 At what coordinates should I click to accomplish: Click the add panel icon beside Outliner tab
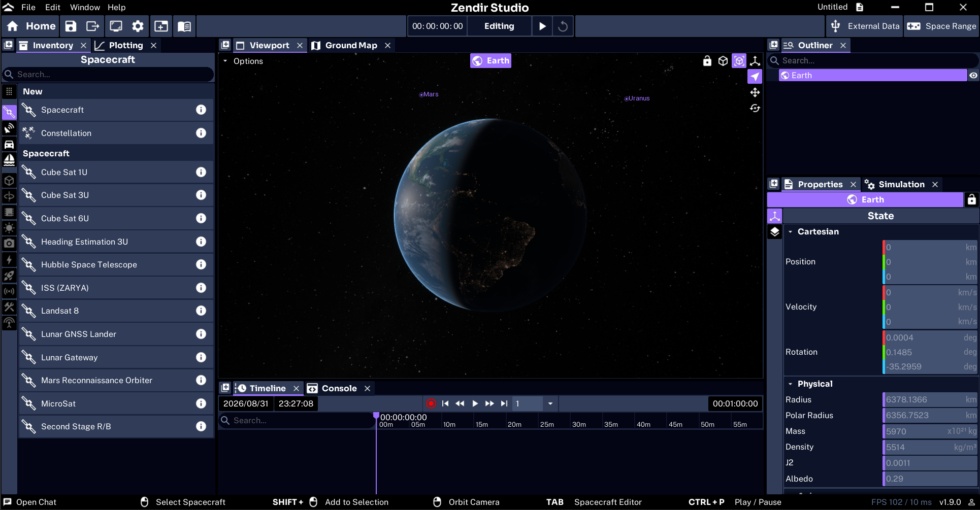[774, 45]
